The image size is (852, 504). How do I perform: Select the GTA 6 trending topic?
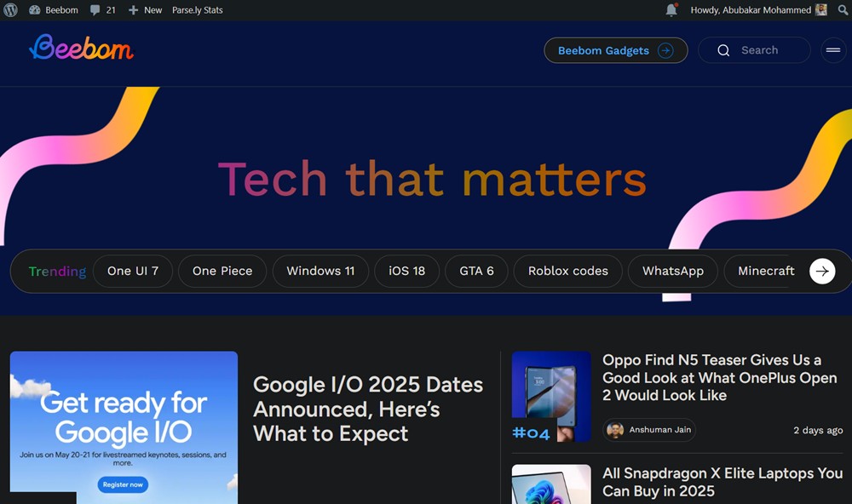click(476, 271)
